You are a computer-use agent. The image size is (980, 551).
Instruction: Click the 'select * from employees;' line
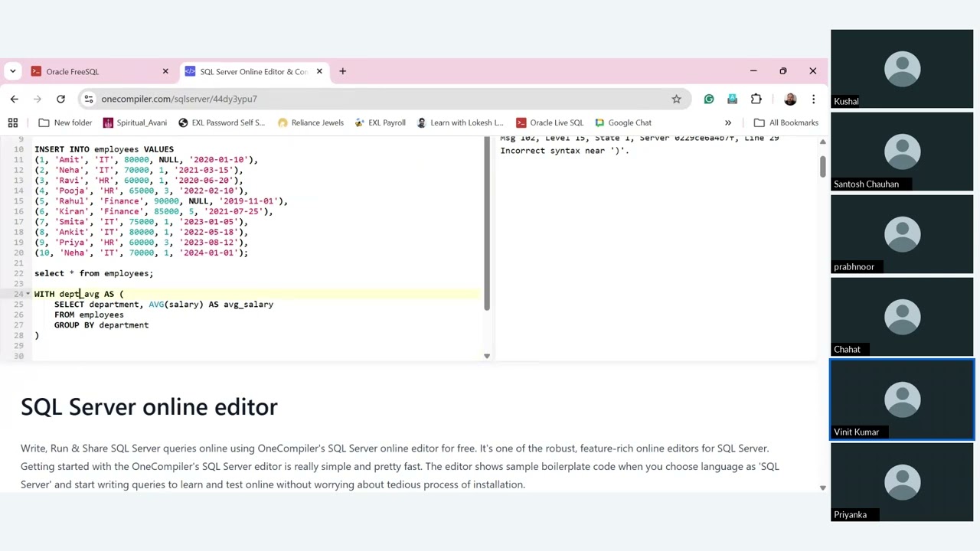(93, 273)
